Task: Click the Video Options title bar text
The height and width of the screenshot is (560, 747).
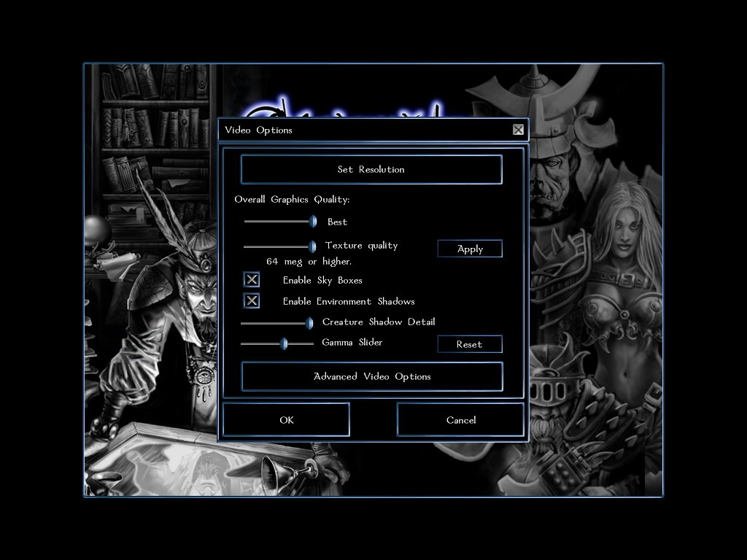Action: click(258, 130)
